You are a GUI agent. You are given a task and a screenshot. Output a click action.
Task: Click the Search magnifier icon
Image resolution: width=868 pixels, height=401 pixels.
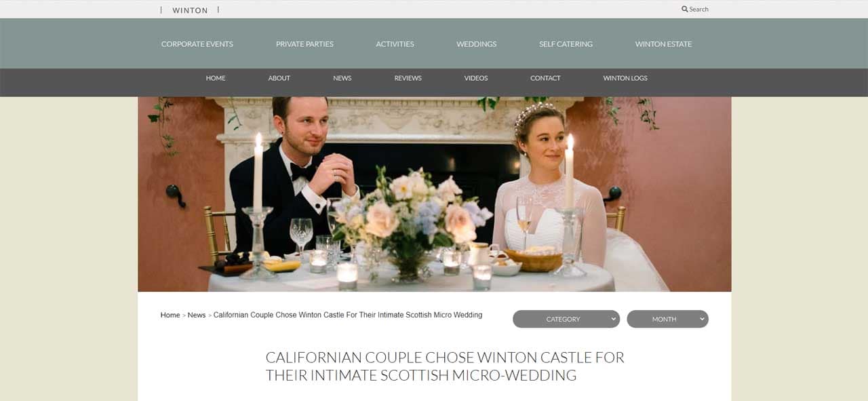pos(685,9)
